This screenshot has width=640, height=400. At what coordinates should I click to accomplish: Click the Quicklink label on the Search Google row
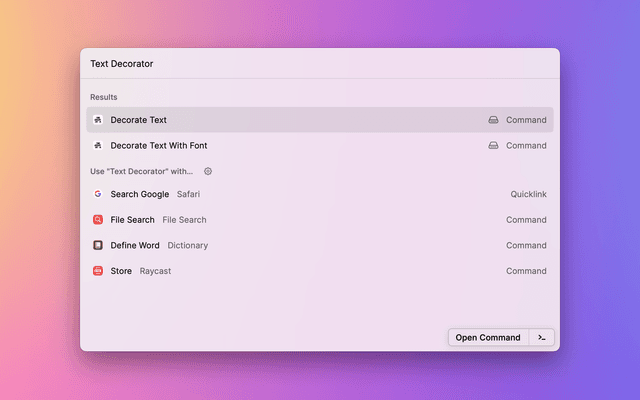528,194
